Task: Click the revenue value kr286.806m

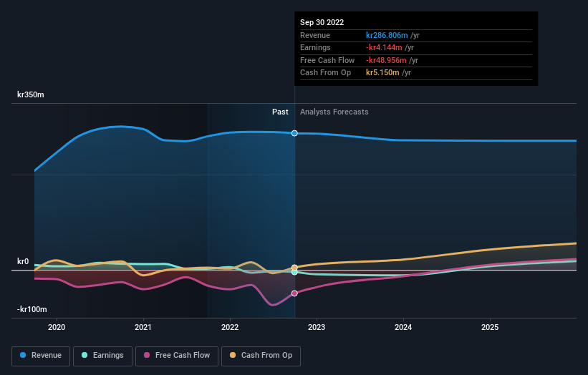Action: pyautogui.click(x=387, y=35)
